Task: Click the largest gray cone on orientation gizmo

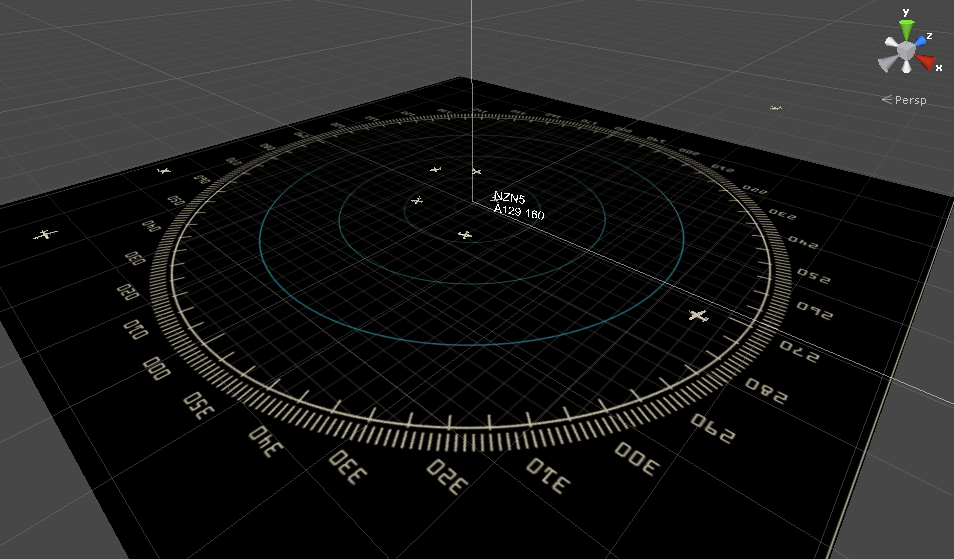Action: point(886,63)
